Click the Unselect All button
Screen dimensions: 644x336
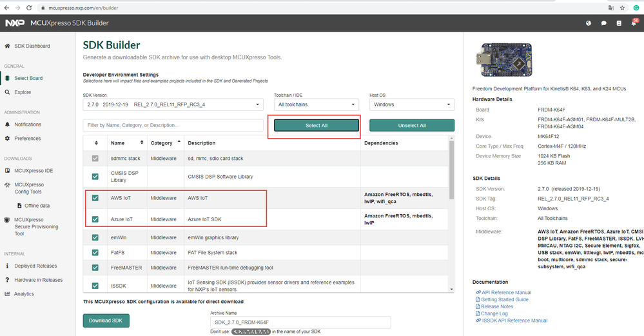click(x=412, y=125)
